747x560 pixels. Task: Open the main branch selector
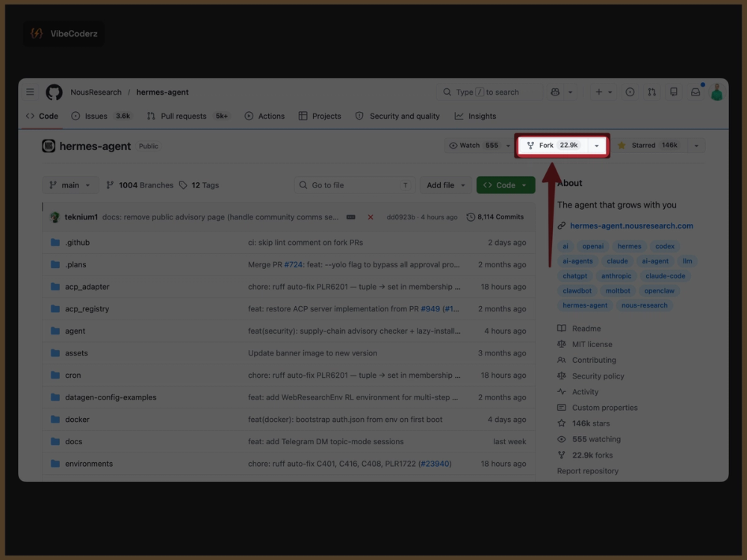[70, 185]
